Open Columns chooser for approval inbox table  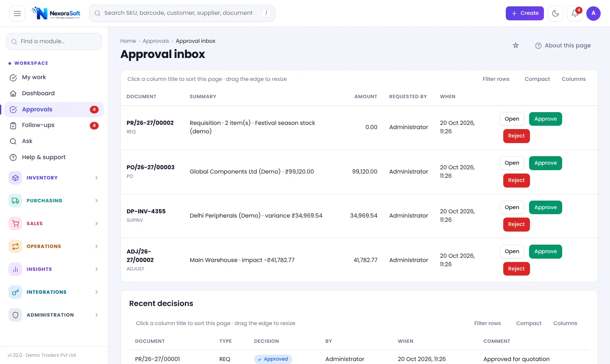pyautogui.click(x=574, y=79)
